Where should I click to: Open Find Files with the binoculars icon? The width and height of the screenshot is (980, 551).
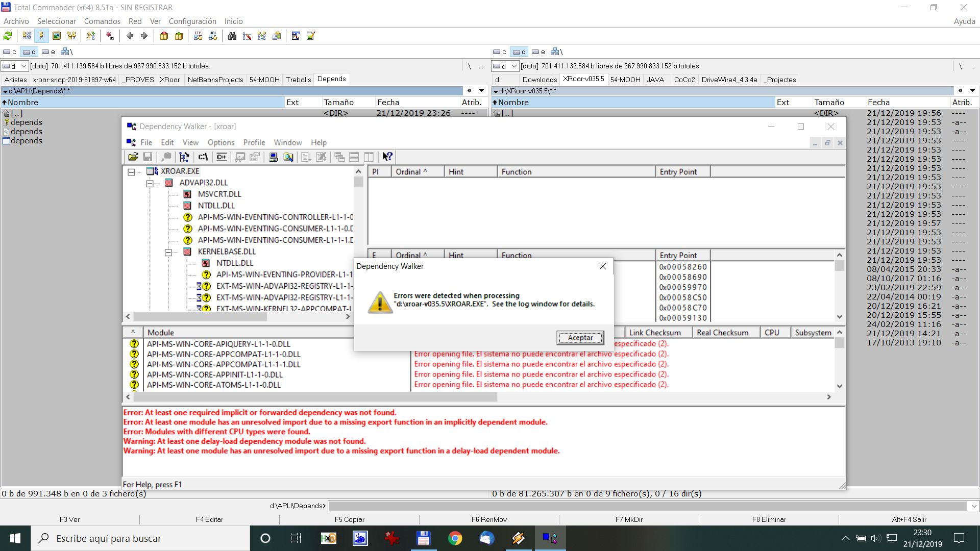click(x=232, y=36)
